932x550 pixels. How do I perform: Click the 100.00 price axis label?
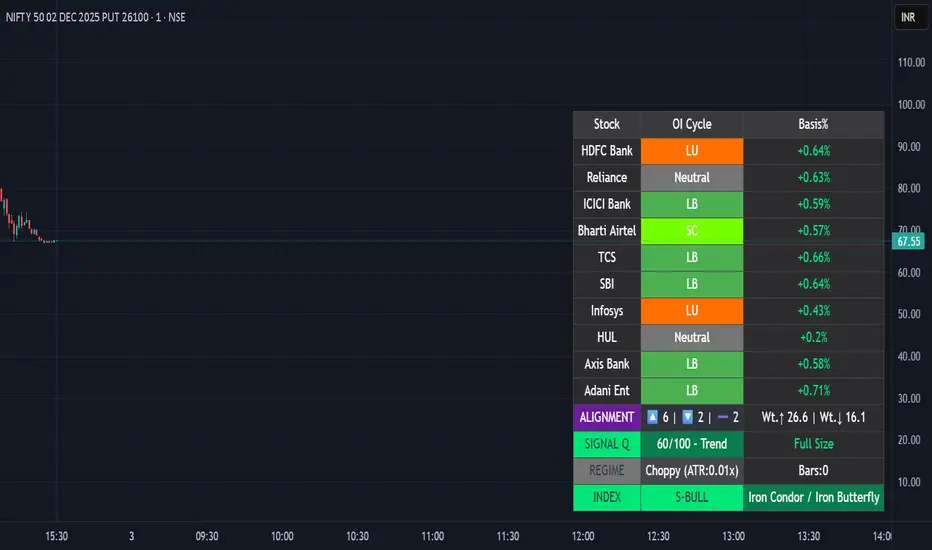(909, 104)
